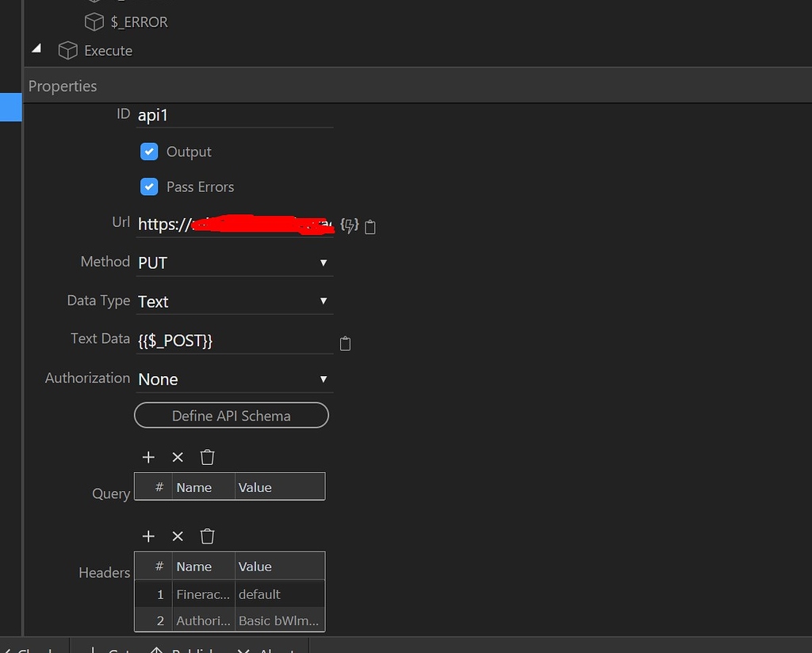
Task: Toggle the Pass Errors checkbox
Action: (x=149, y=186)
